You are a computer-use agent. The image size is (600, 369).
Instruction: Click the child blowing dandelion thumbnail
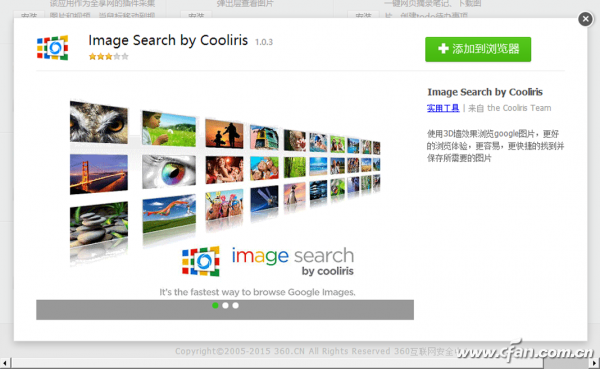(x=169, y=129)
